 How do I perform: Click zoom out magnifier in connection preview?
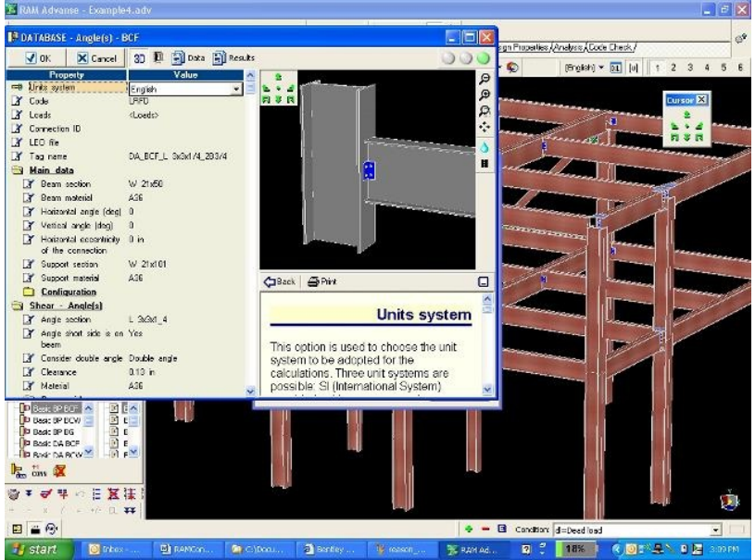click(x=484, y=79)
